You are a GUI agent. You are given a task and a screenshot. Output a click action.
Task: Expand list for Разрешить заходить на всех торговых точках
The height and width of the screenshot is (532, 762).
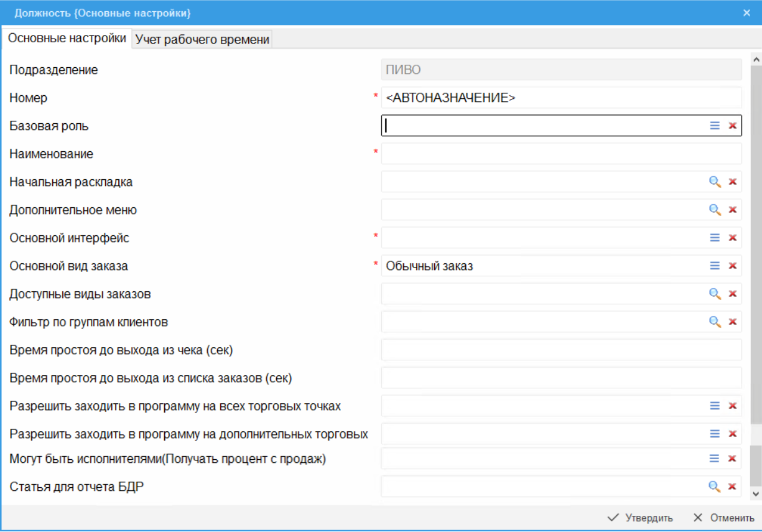tap(715, 406)
